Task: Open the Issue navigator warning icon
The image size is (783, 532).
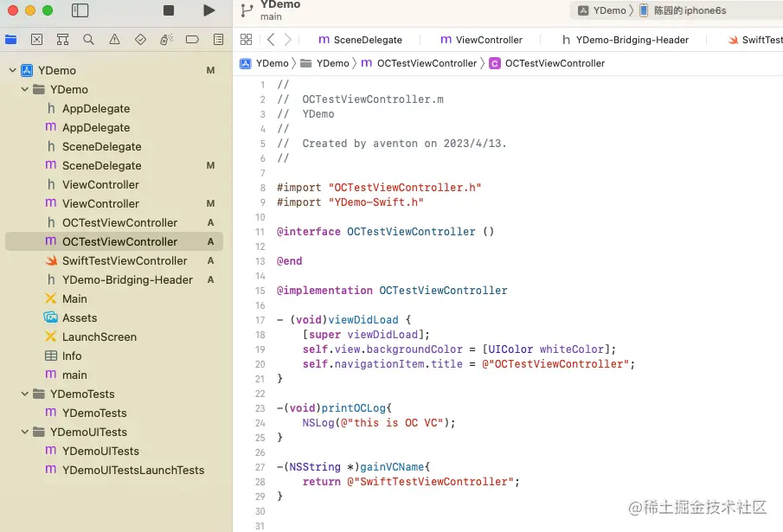Action: [x=114, y=40]
